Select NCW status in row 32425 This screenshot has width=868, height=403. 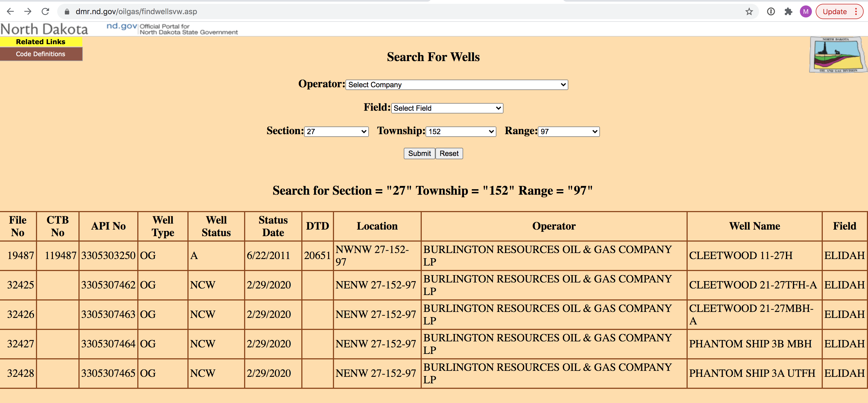click(x=216, y=285)
